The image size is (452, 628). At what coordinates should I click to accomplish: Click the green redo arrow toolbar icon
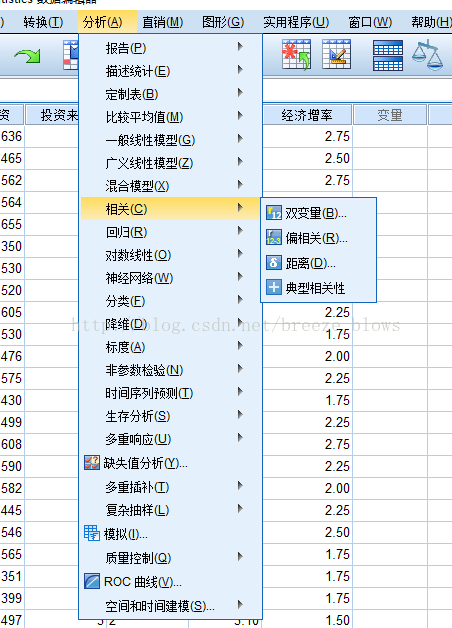(x=27, y=55)
